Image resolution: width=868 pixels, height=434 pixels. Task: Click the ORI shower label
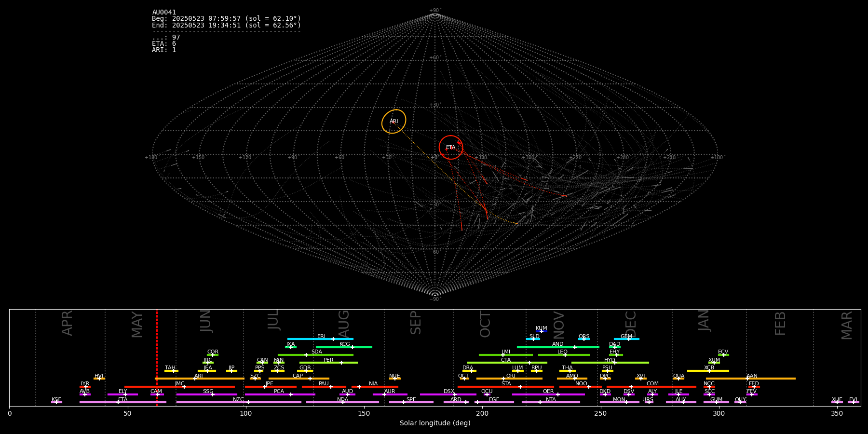coord(511,376)
